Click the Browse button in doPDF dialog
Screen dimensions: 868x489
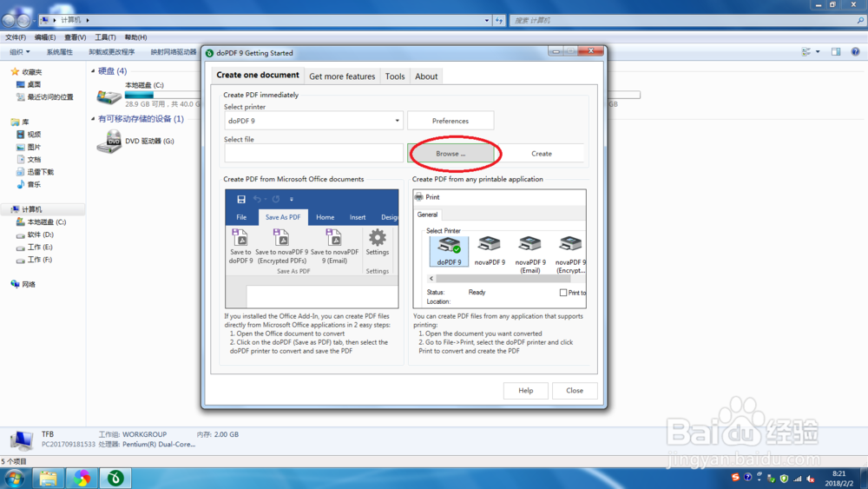(x=450, y=154)
